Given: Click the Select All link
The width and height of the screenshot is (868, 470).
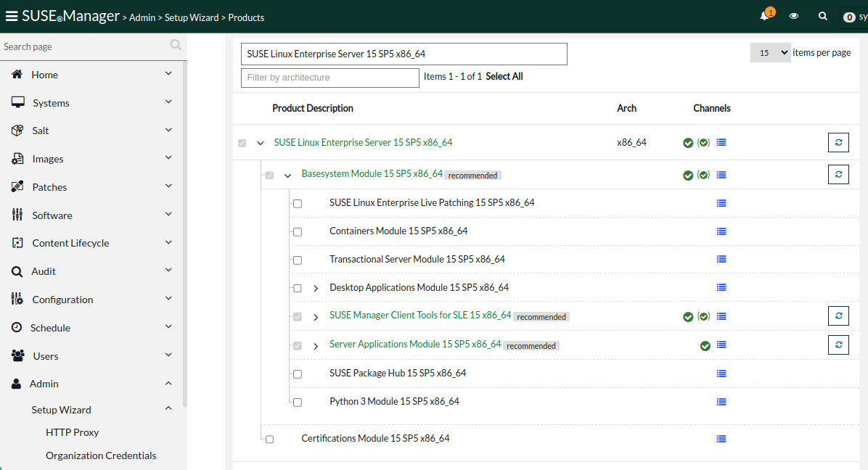Looking at the screenshot, I should (504, 76).
